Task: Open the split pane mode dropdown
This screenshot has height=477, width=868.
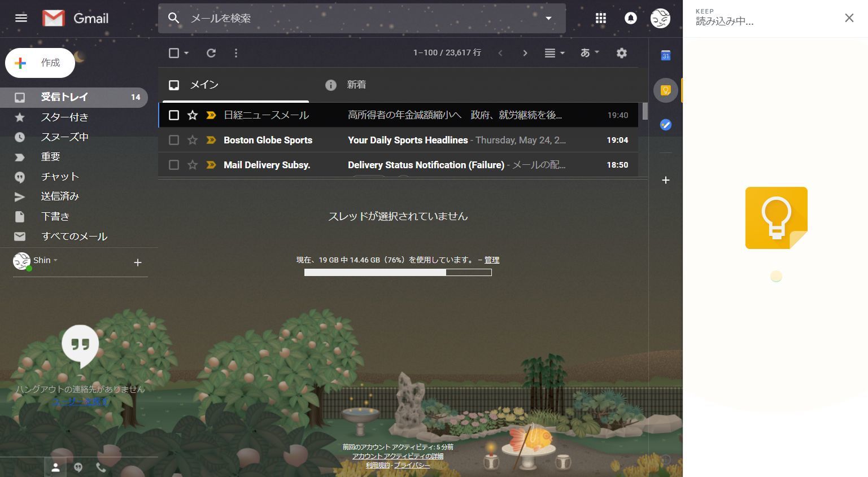Action: coord(554,53)
